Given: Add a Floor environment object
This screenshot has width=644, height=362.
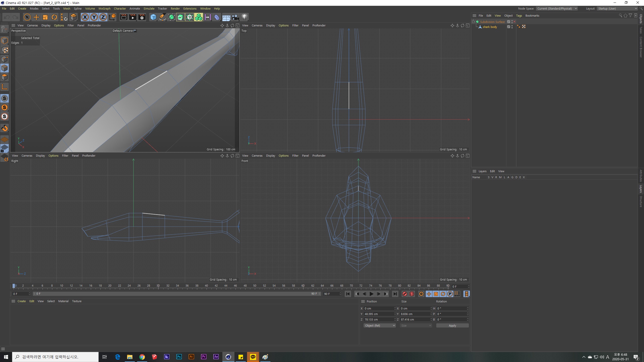Looking at the screenshot, I should pyautogui.click(x=226, y=17).
